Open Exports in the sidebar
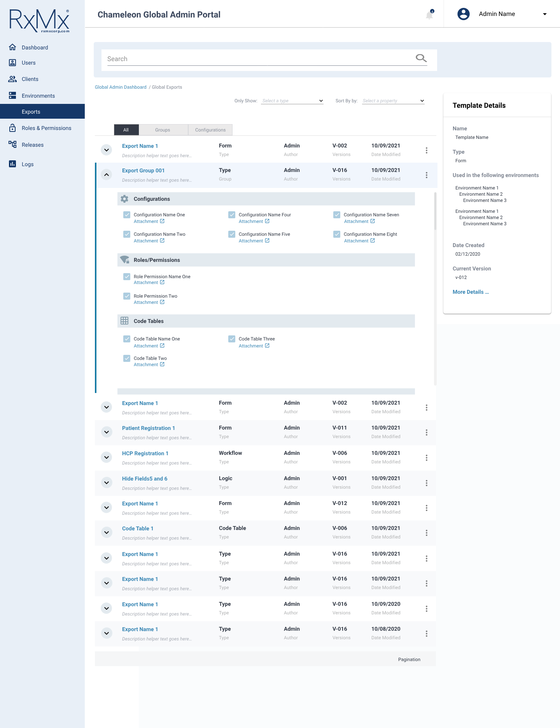This screenshot has width=560, height=728. tap(42, 111)
